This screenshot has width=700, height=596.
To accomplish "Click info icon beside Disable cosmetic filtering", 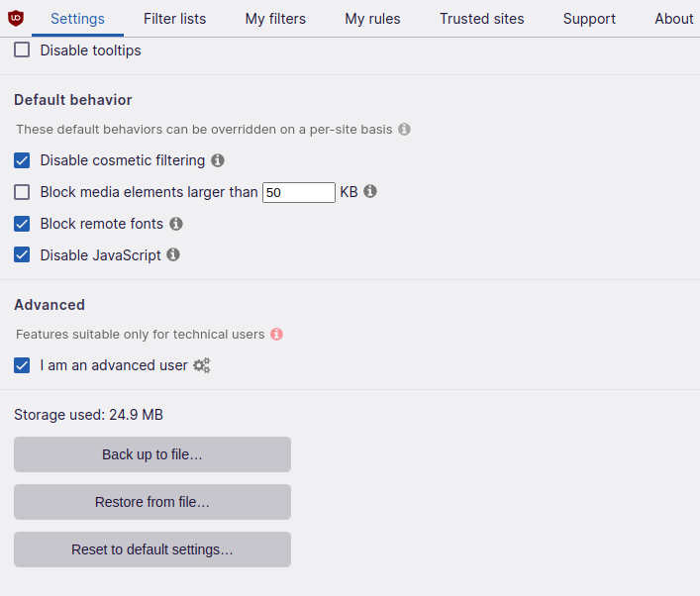I will [x=218, y=160].
